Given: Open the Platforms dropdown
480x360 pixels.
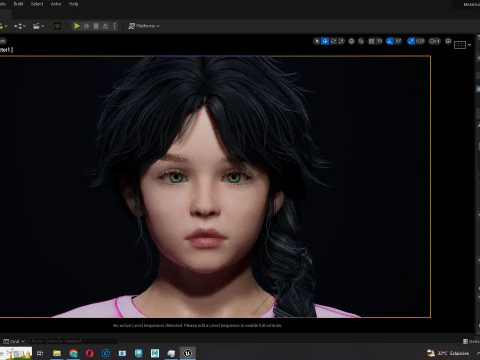Looking at the screenshot, I should click(x=144, y=26).
